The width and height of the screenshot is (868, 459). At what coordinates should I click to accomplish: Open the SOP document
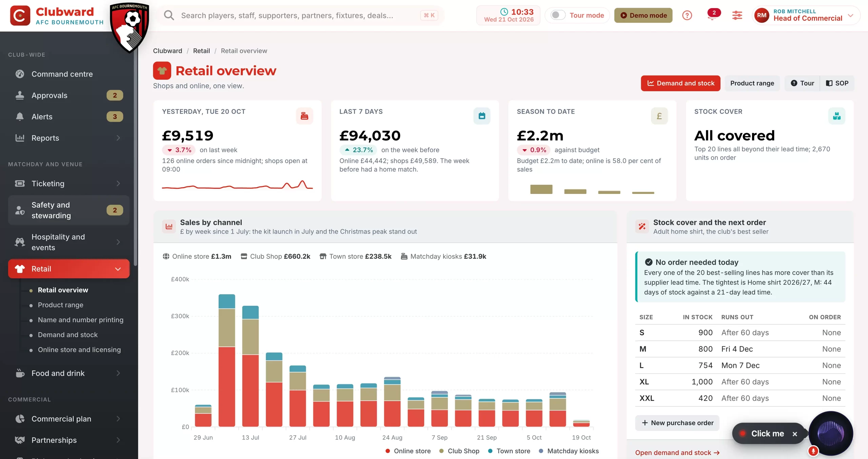(837, 83)
